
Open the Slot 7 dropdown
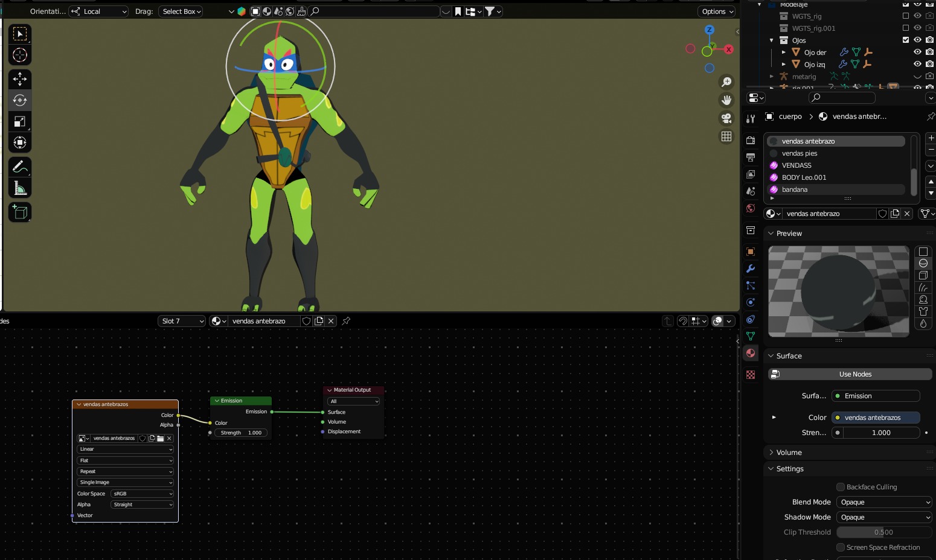(x=182, y=321)
